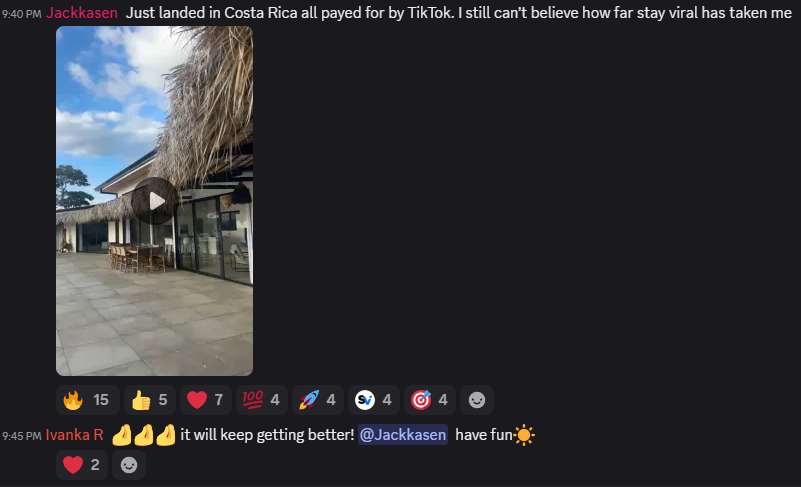Toggle the red heart reaction with 7

pyautogui.click(x=205, y=400)
